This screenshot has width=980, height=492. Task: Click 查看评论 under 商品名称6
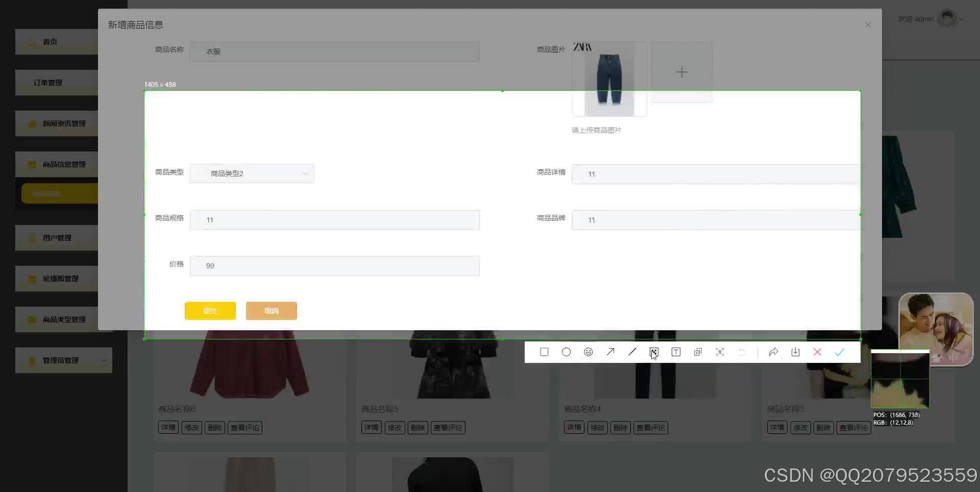pos(245,428)
